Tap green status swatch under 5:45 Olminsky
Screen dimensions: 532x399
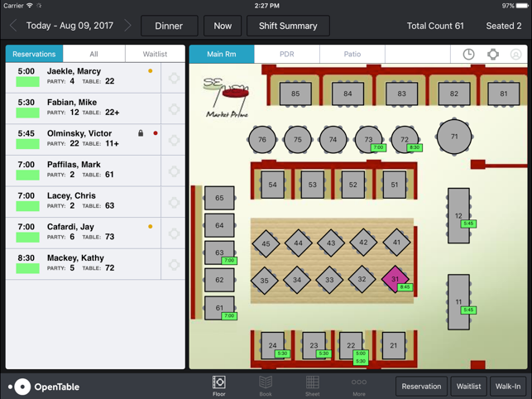pyautogui.click(x=28, y=144)
